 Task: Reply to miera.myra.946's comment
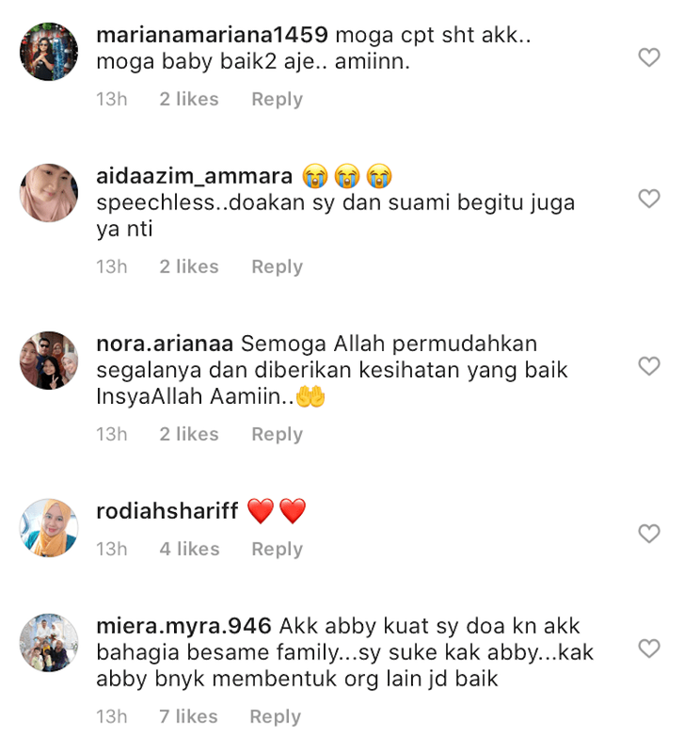tap(275, 717)
